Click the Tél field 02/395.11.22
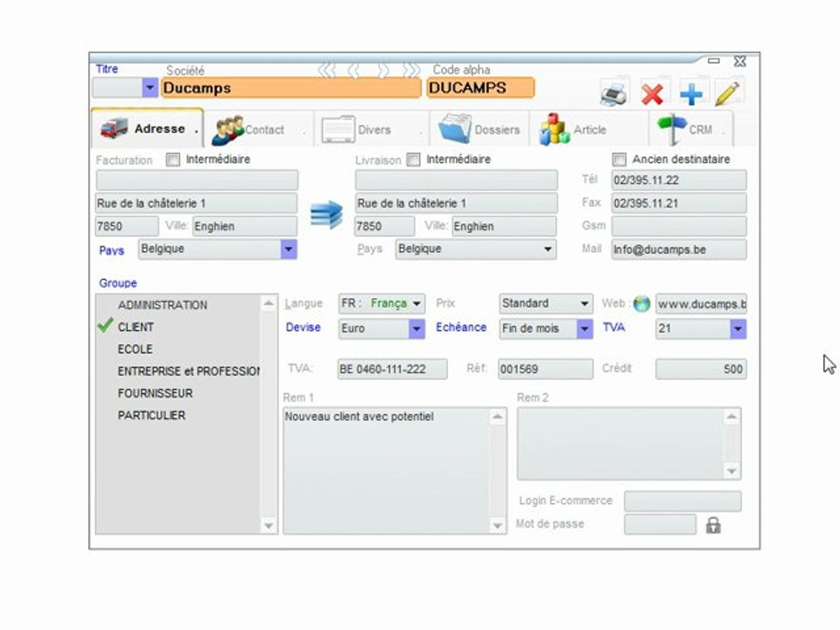This screenshot has width=840, height=630. (x=679, y=180)
